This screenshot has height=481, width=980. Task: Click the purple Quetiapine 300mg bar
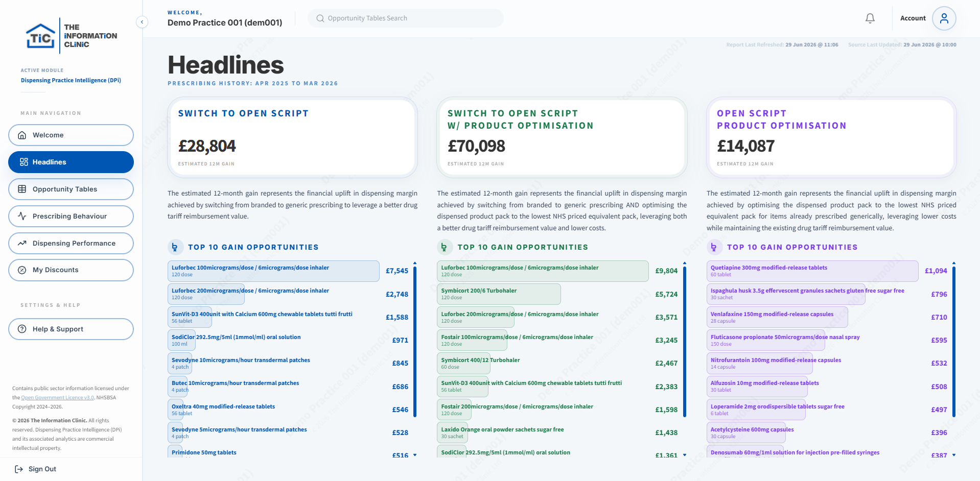pos(812,271)
